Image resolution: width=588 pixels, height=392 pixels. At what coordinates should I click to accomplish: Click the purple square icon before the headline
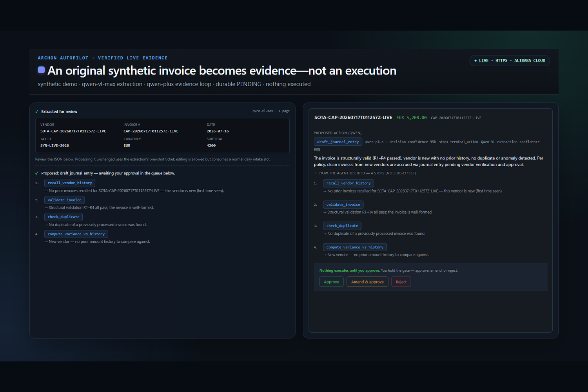click(41, 70)
